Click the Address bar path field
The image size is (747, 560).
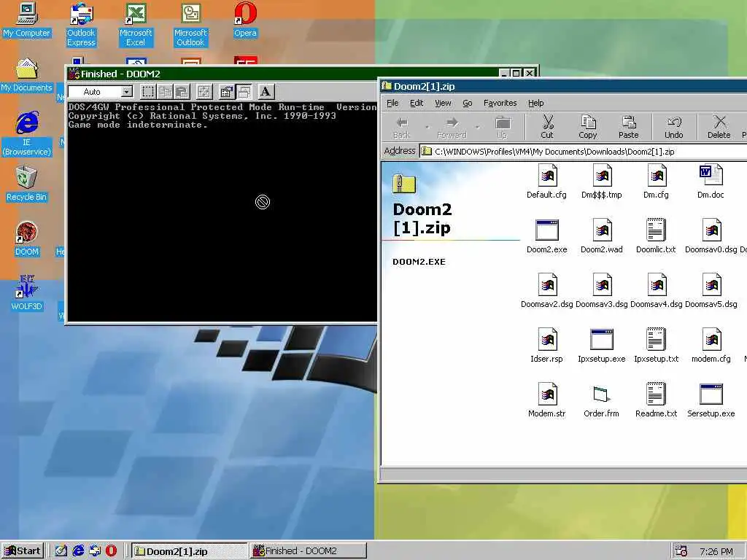point(584,152)
